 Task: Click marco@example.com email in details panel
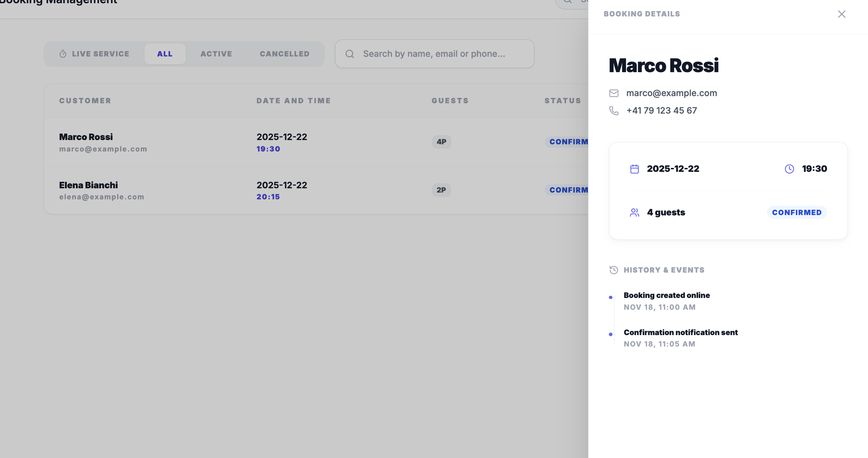(x=671, y=93)
